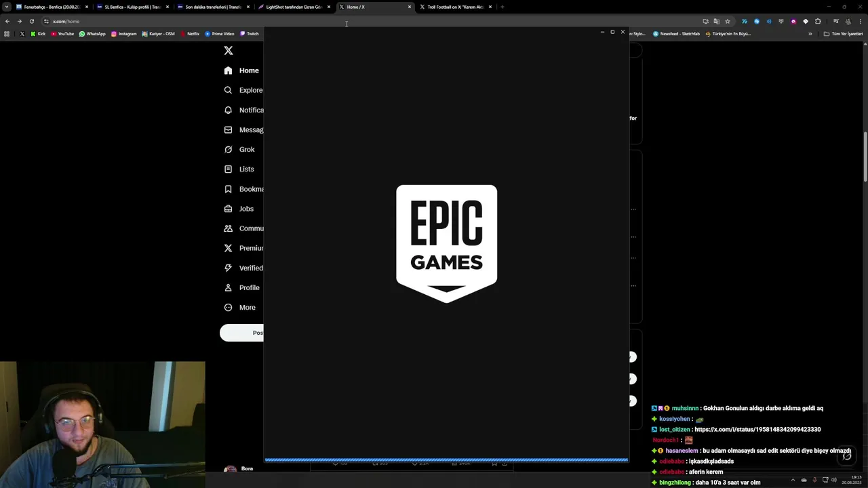Switch to the Fenerbahçe - Benfica tab
The image size is (868, 488).
52,7
